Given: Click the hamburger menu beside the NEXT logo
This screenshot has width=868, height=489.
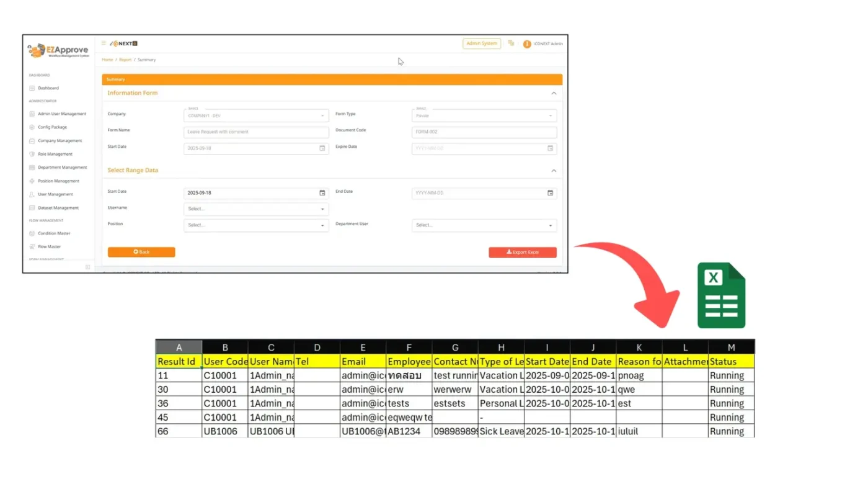Looking at the screenshot, I should coord(103,43).
